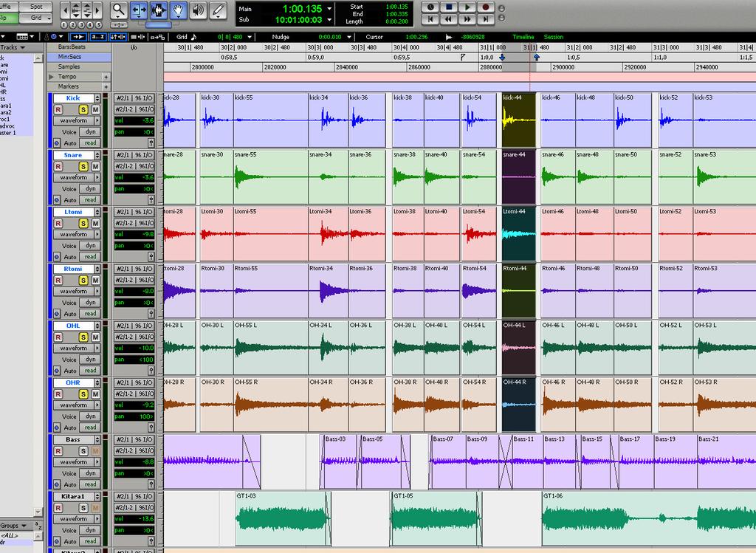Toggle Link Timeline and Edit Selection
756x553 pixels.
click(x=117, y=37)
